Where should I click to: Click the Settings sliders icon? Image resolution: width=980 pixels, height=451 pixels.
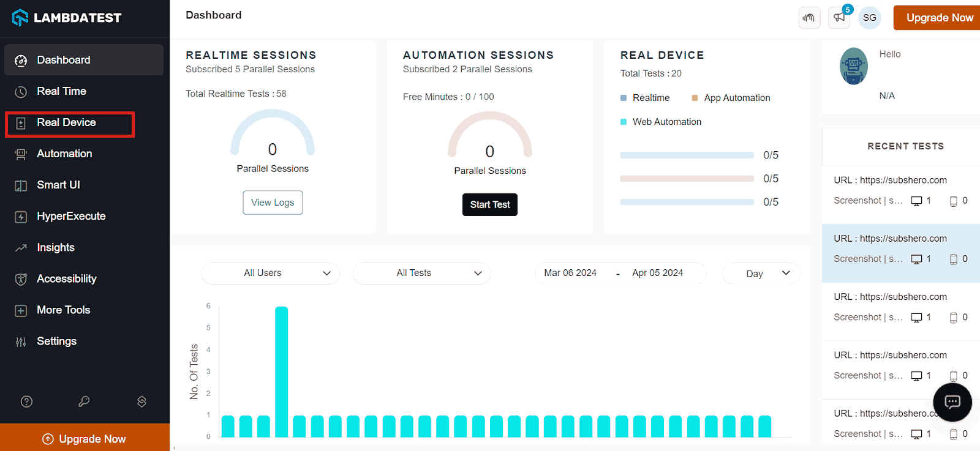[21, 341]
